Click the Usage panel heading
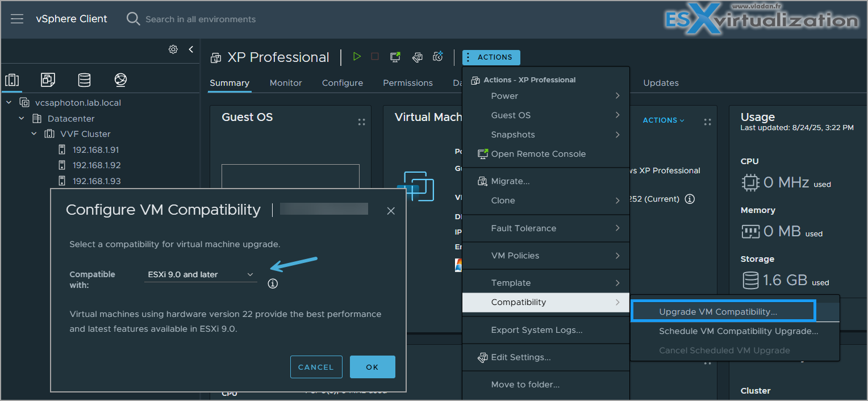This screenshot has height=401, width=868. [x=758, y=117]
